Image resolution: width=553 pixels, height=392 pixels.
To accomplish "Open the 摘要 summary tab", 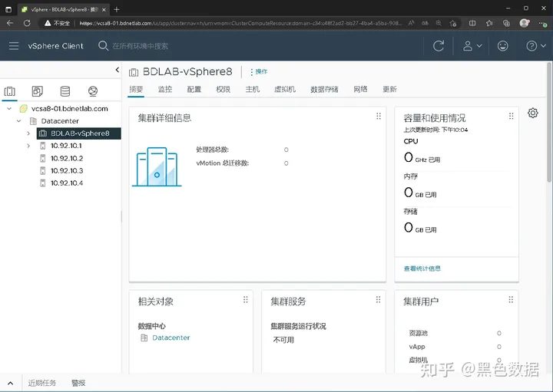I will coord(136,89).
